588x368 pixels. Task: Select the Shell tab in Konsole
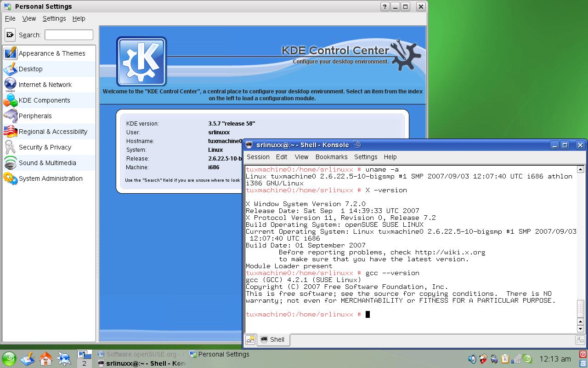(x=273, y=340)
